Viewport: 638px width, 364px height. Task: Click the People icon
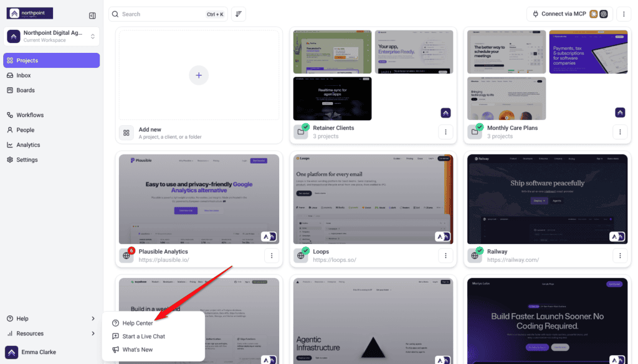point(10,130)
